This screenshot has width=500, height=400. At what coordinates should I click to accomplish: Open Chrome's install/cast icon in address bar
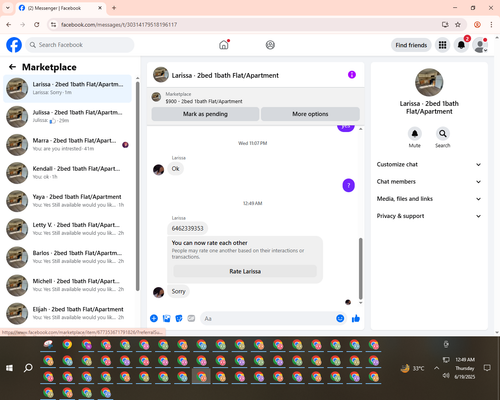pyautogui.click(x=445, y=24)
